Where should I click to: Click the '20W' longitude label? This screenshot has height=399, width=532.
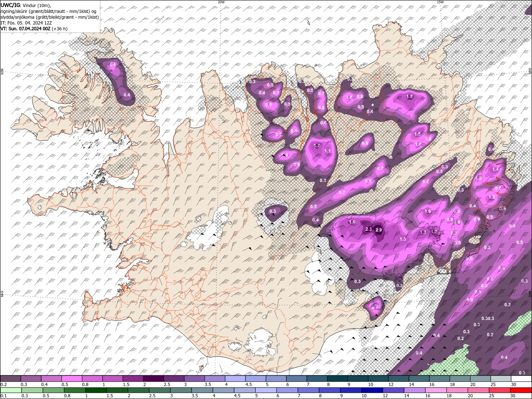(221, 2)
